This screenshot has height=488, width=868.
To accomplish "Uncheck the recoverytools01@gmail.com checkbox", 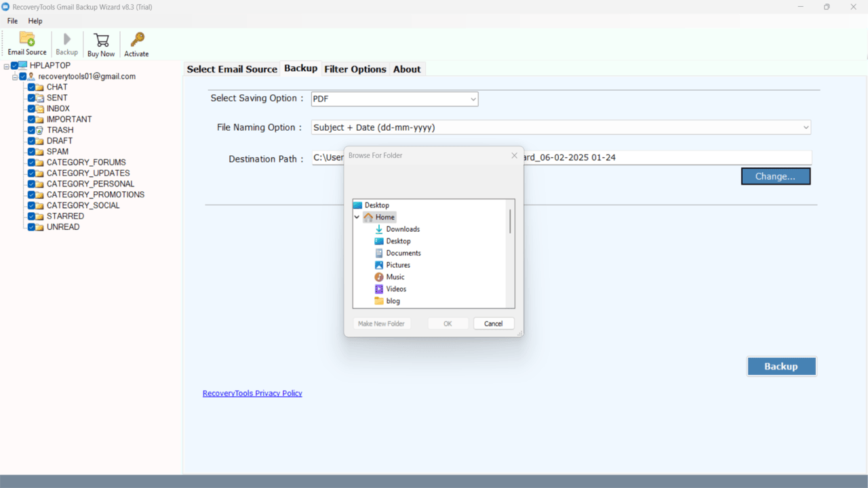I will (x=23, y=77).
